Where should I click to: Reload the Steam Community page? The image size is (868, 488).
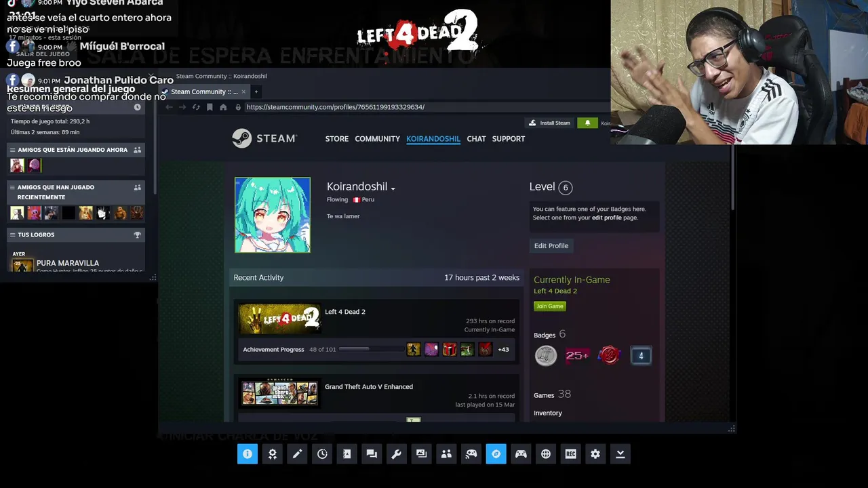196,107
